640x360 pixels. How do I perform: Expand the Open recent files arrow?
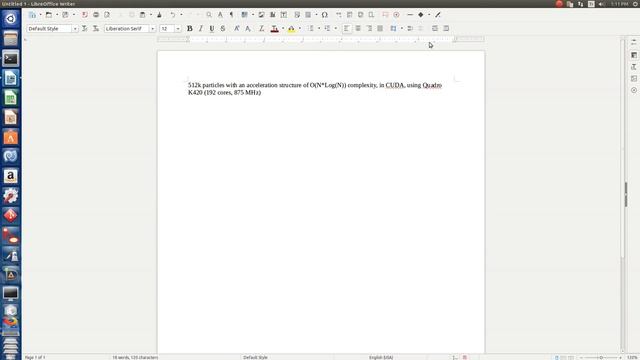click(x=57, y=15)
